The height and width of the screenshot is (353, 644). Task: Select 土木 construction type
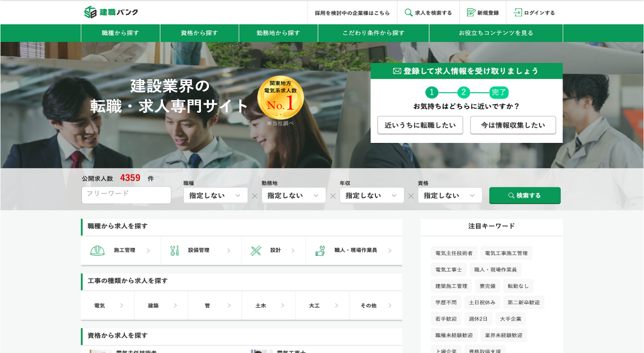pyautogui.click(x=269, y=306)
